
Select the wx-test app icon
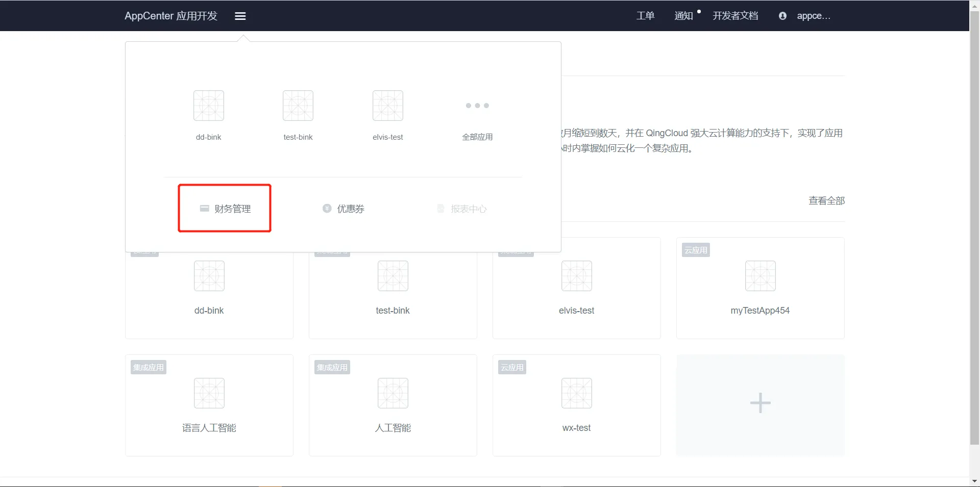click(576, 393)
